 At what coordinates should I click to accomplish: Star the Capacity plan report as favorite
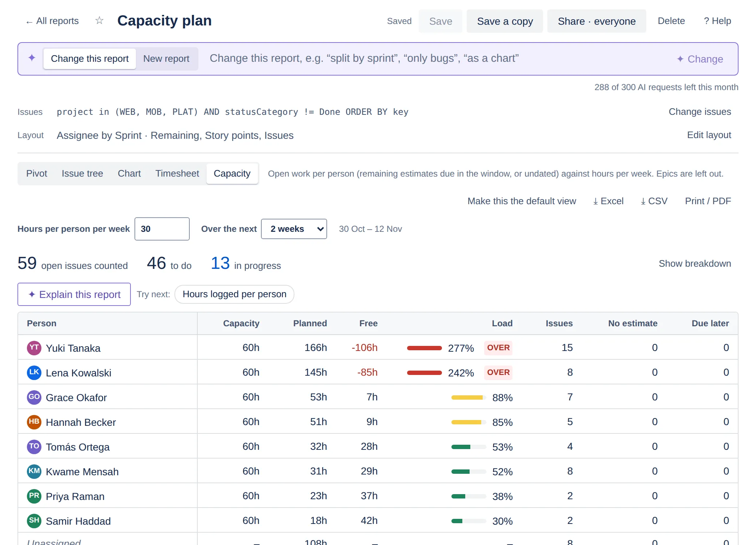[x=99, y=20]
